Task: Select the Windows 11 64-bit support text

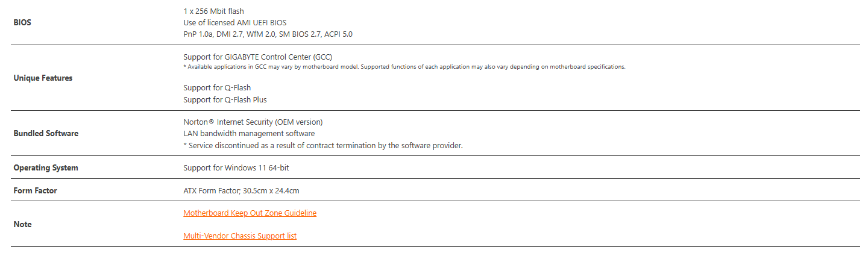Action: point(240,168)
